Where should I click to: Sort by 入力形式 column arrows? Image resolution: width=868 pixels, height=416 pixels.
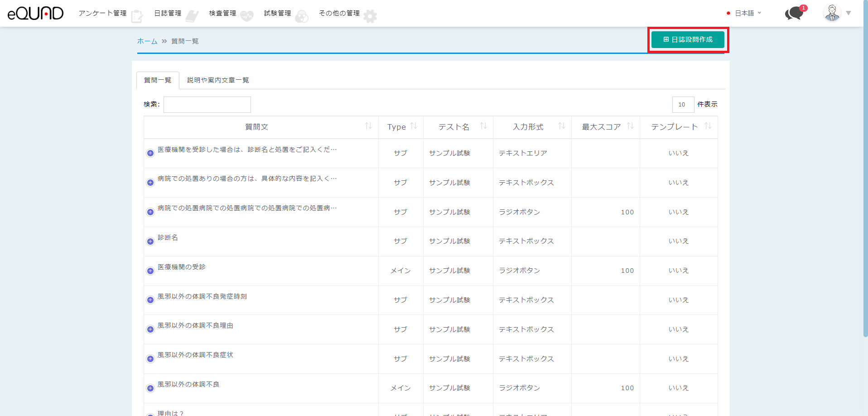point(561,126)
